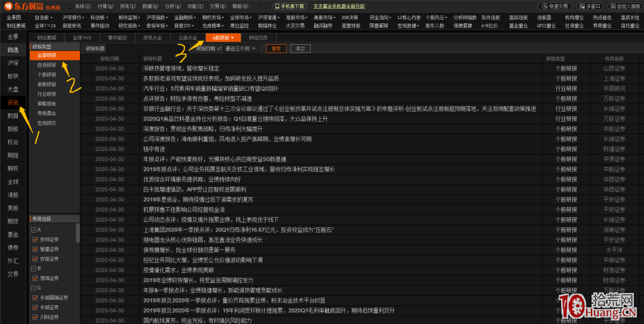This screenshot has height=324, width=644.
Task: Toggle the 长城证券 broker checkbox
Action: tap(35, 307)
